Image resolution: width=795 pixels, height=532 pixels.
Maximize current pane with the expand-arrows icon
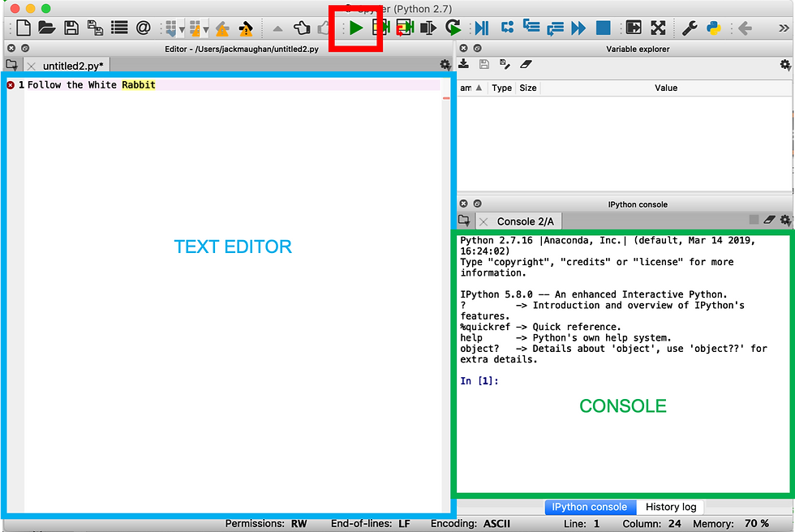(x=658, y=28)
